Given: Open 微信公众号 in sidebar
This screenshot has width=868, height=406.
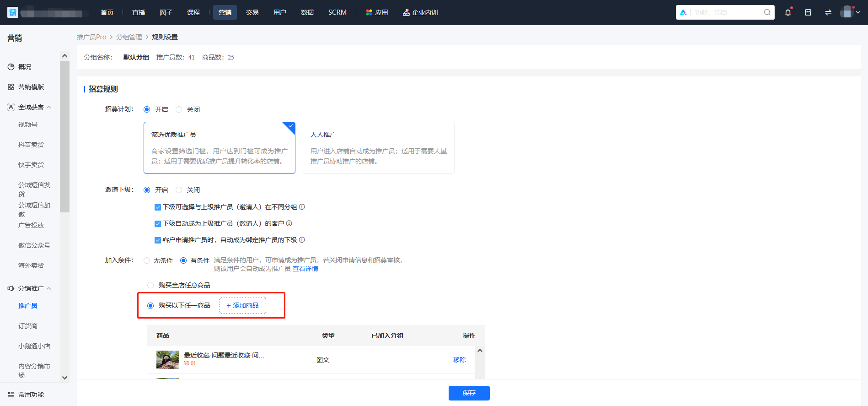Looking at the screenshot, I should 34,245.
